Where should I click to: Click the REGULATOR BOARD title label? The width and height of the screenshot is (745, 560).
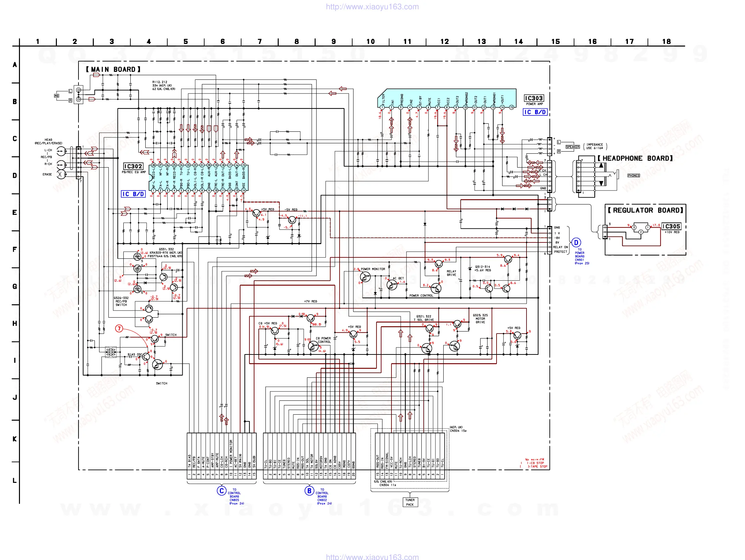coord(645,210)
